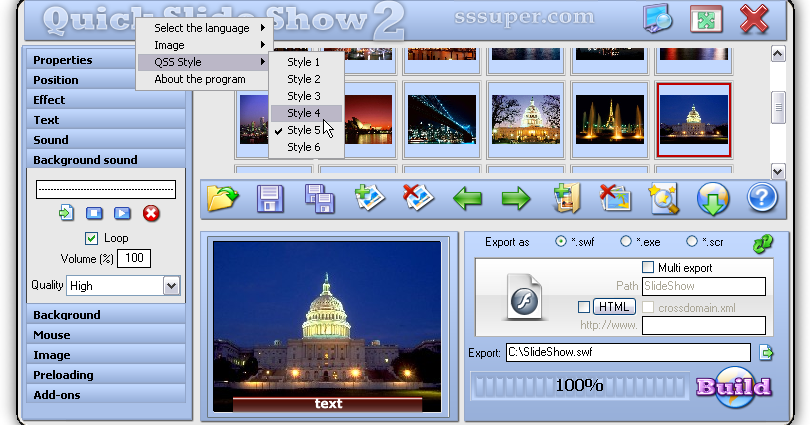Select the red sunset opera house thumbnail
Screen dimensions: 810x425
369,119
